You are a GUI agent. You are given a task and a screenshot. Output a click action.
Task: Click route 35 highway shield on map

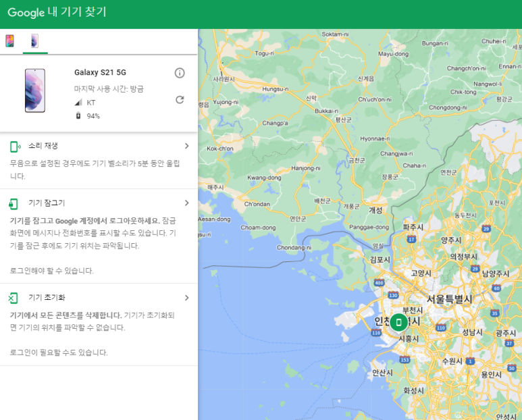coord(495,313)
